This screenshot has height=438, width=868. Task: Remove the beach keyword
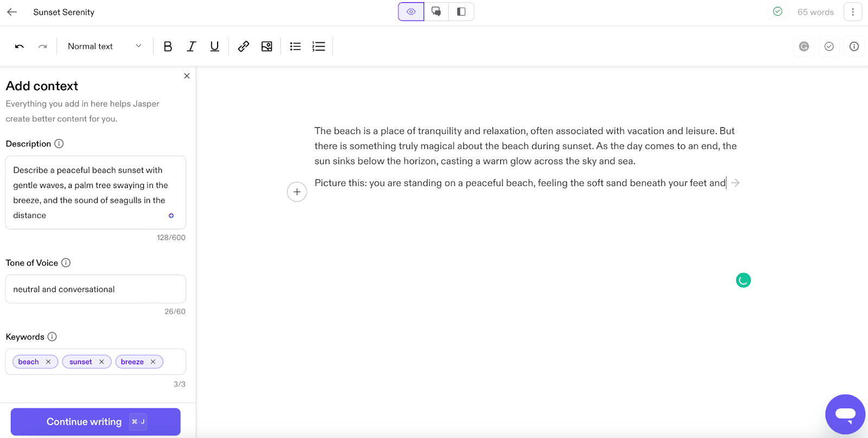coord(48,362)
